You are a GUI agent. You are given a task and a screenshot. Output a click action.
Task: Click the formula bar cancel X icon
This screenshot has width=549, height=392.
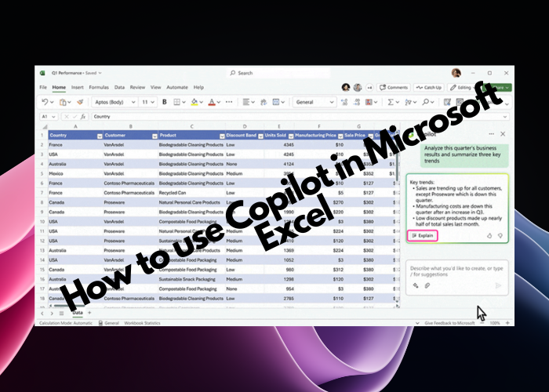67,117
